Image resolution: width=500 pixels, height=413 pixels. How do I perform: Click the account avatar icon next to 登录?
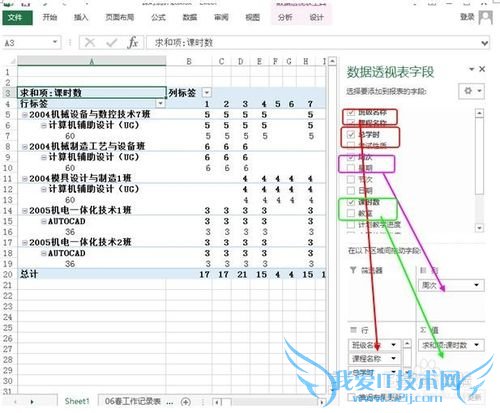[486, 17]
